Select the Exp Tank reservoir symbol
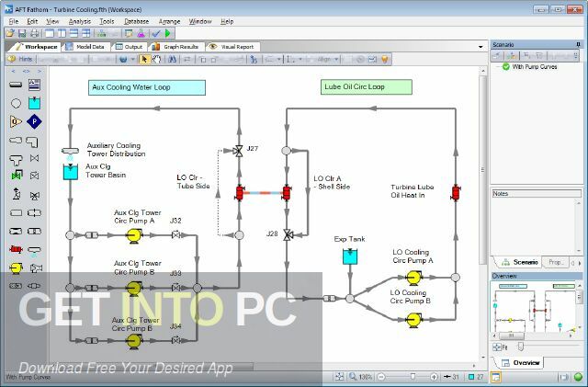This screenshot has height=387, width=588. (x=350, y=256)
